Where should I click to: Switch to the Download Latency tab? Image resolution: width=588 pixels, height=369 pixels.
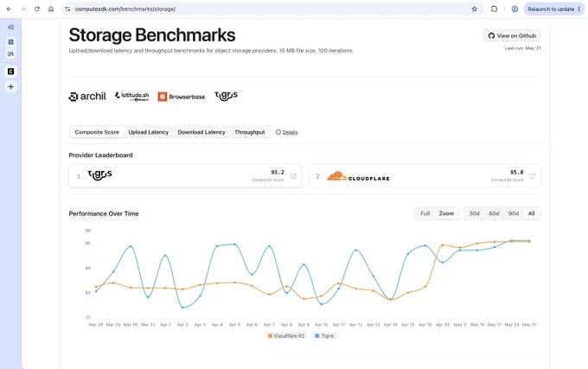point(201,132)
